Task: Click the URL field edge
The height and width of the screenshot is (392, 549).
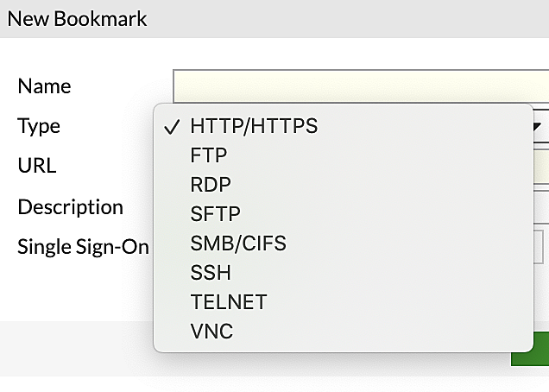Action: tap(541, 166)
